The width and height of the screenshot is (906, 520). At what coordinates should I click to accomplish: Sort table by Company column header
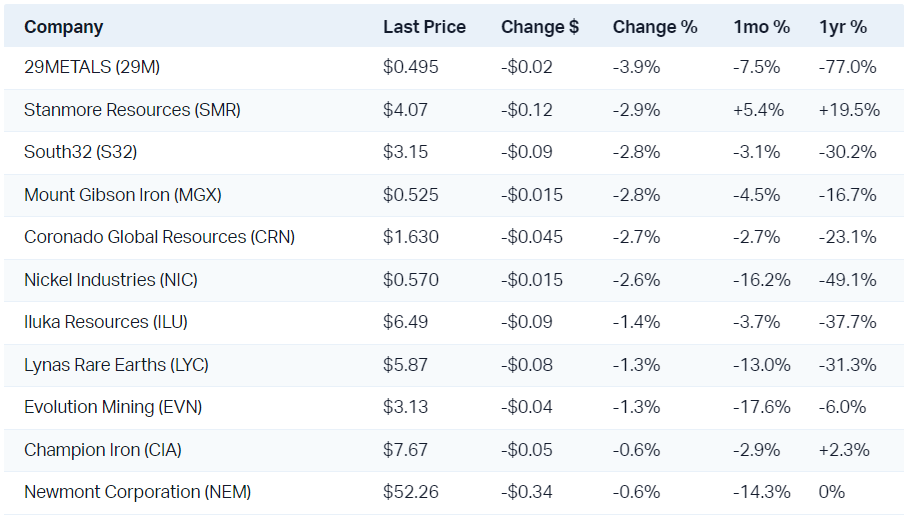point(64,27)
